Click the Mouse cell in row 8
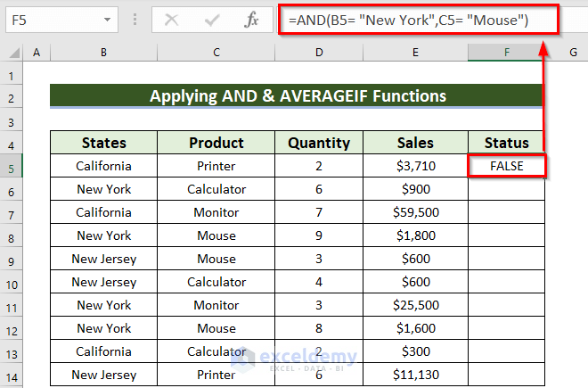Image resolution: width=588 pixels, height=388 pixels. (x=216, y=235)
